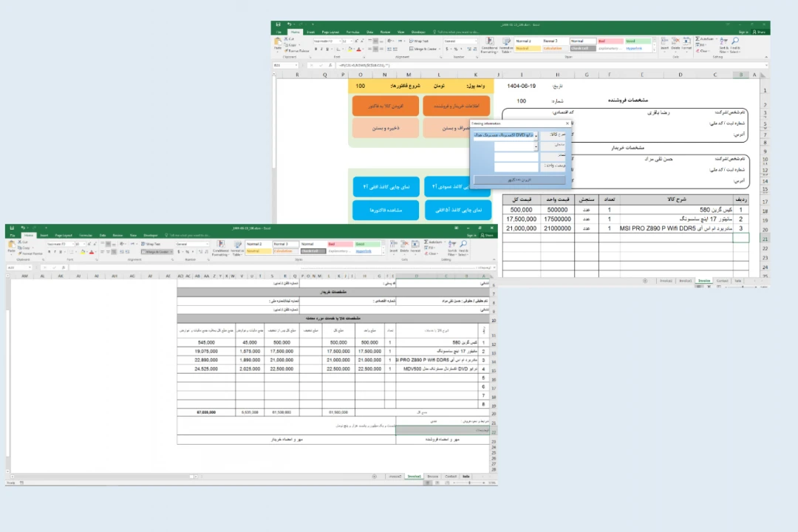Click the save and close button
The height and width of the screenshot is (532, 798).
point(386,129)
